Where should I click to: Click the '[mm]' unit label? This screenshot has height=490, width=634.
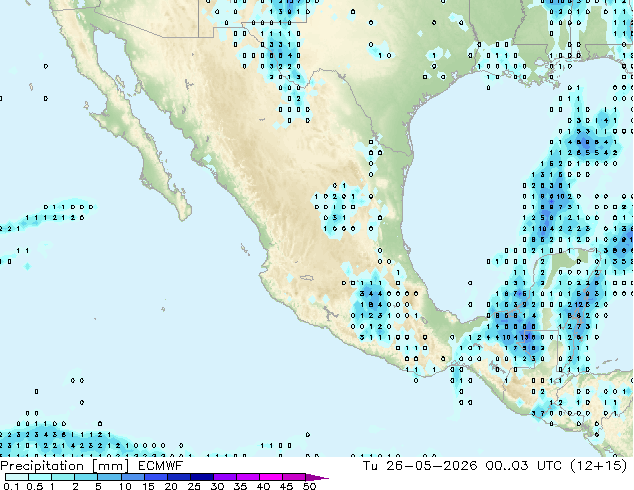click(110, 466)
